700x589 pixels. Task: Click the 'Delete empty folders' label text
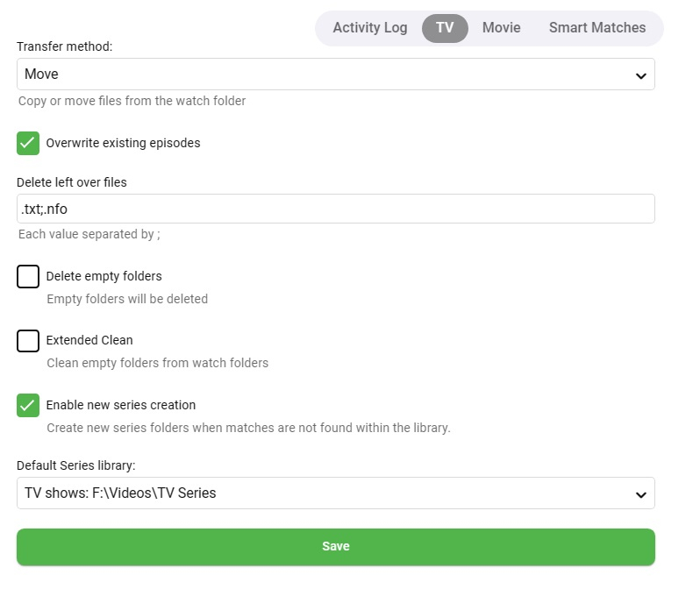(x=104, y=276)
